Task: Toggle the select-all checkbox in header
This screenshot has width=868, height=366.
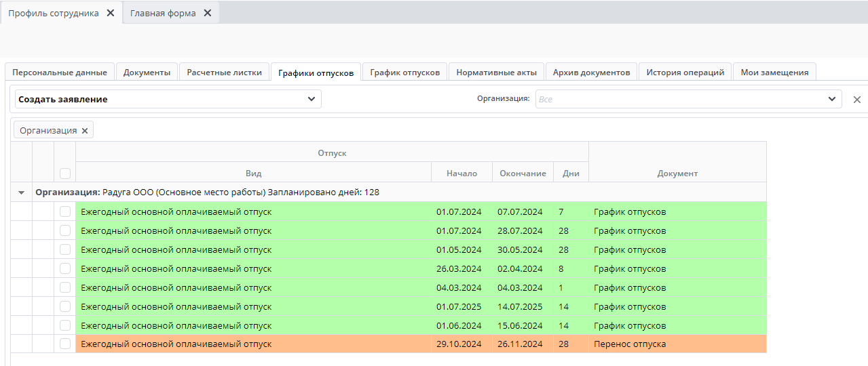Action: click(65, 173)
